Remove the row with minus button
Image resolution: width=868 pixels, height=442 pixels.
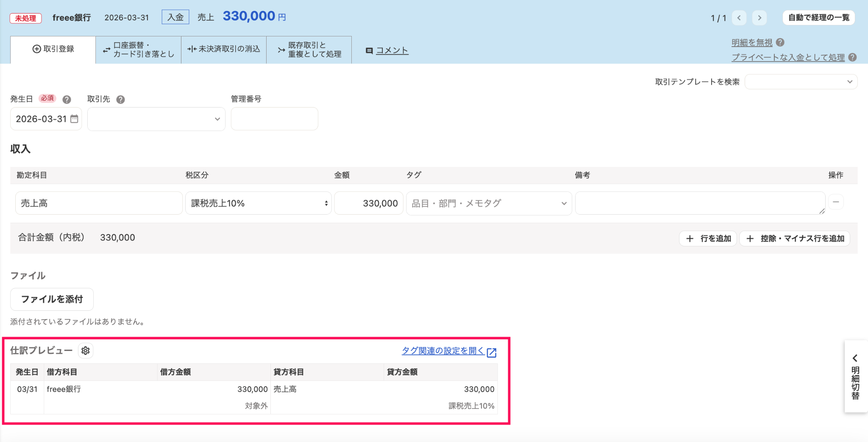click(836, 202)
